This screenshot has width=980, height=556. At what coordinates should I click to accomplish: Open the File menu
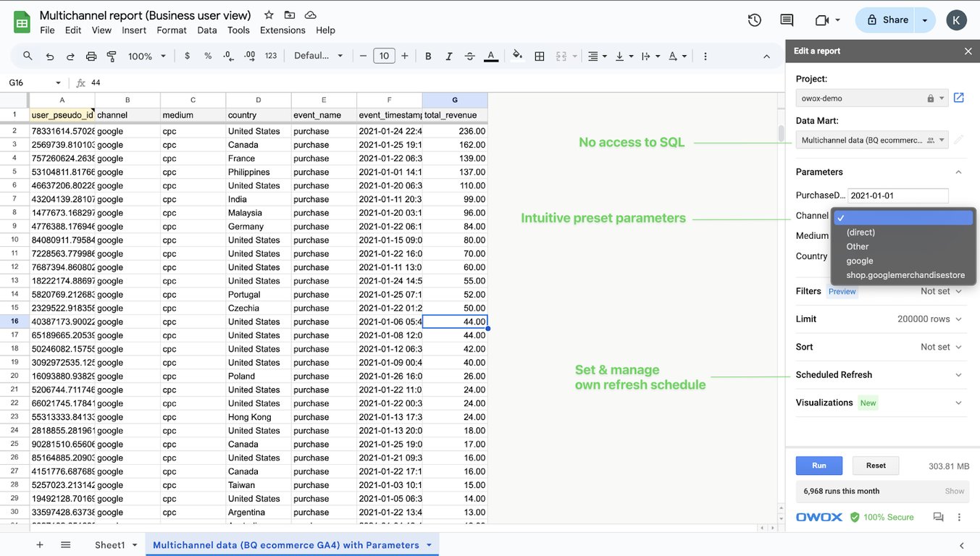pyautogui.click(x=47, y=30)
